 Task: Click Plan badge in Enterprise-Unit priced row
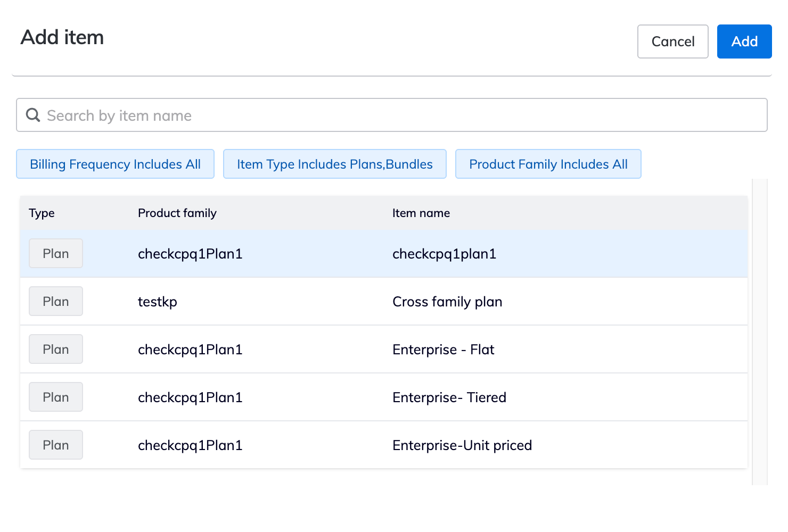56,445
